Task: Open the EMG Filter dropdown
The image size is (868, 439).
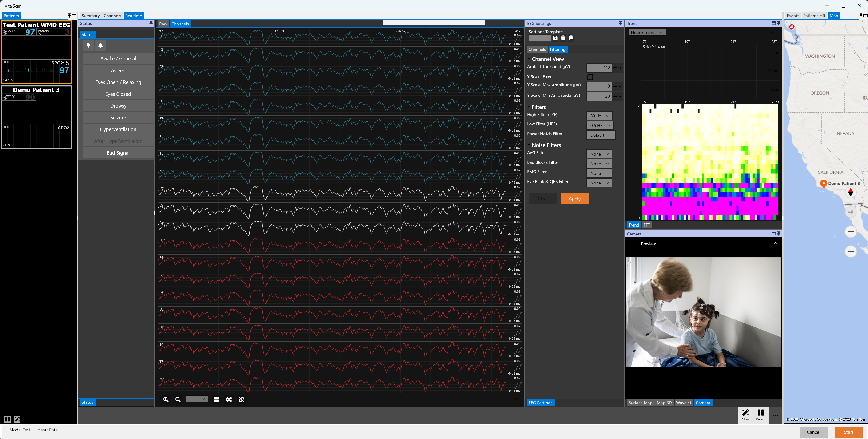Action: click(599, 173)
